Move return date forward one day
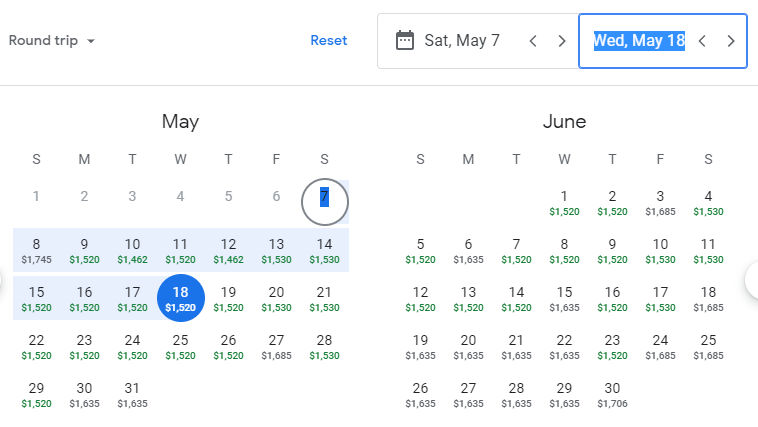This screenshot has width=758, height=427. [730, 41]
